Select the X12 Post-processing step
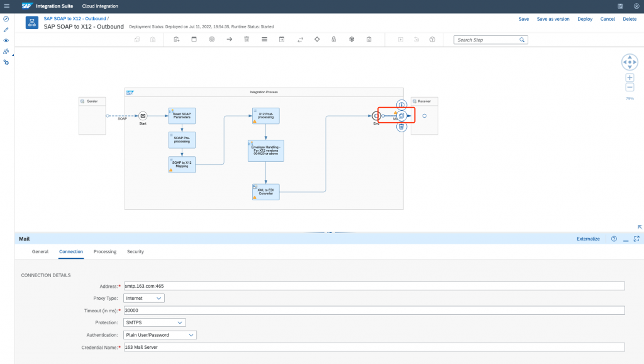Screen dimensions: 644x364 266,116
